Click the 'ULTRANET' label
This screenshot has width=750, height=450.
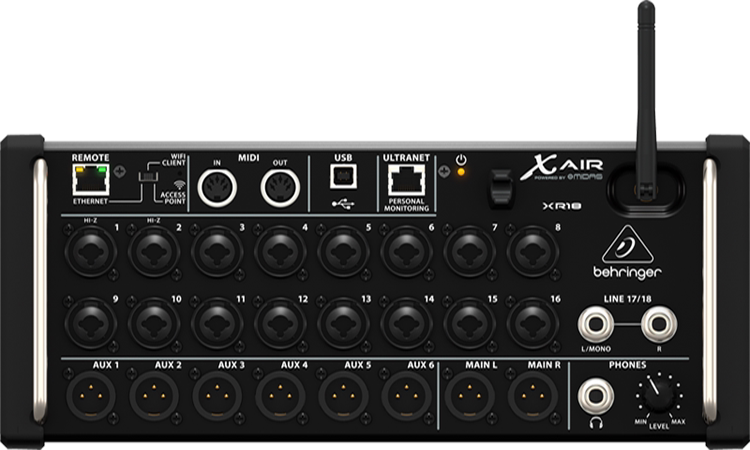(406, 157)
